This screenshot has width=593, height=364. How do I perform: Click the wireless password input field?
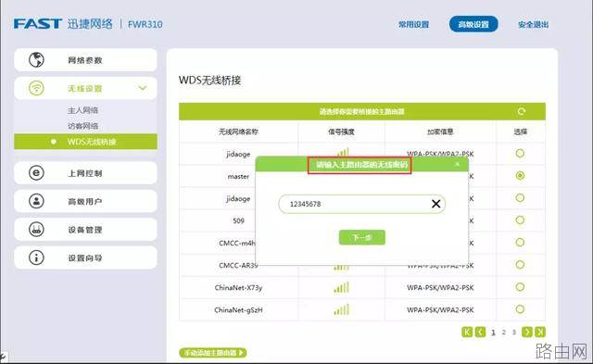pyautogui.click(x=361, y=204)
